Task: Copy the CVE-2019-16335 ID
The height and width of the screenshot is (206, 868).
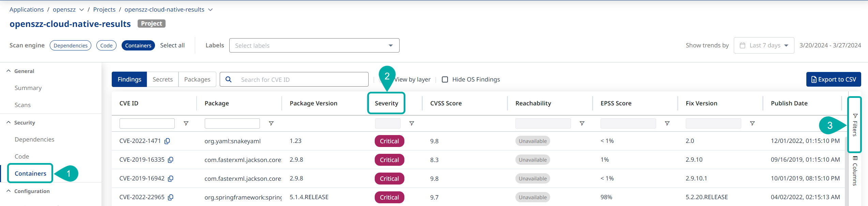Action: pyautogui.click(x=171, y=160)
